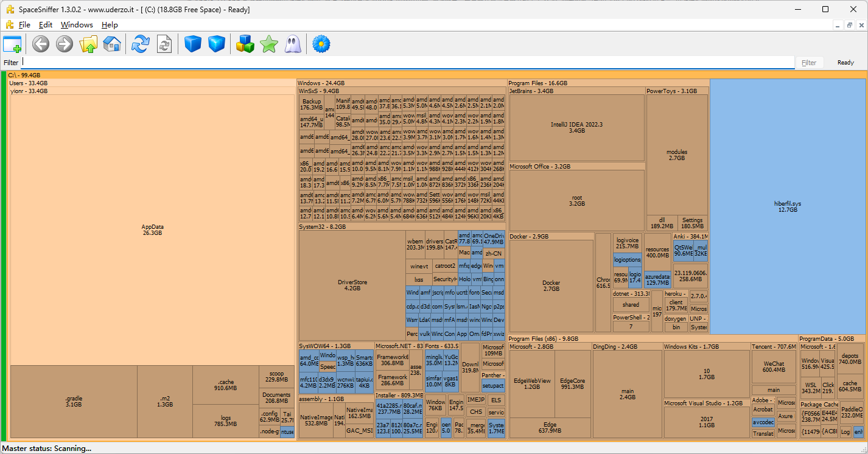The height and width of the screenshot is (454, 868).
Task: Click the blue flower donate icon
Action: pos(321,44)
